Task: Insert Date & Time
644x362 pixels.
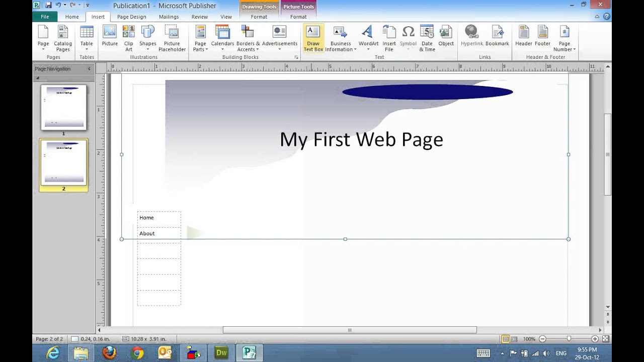Action: (427, 38)
